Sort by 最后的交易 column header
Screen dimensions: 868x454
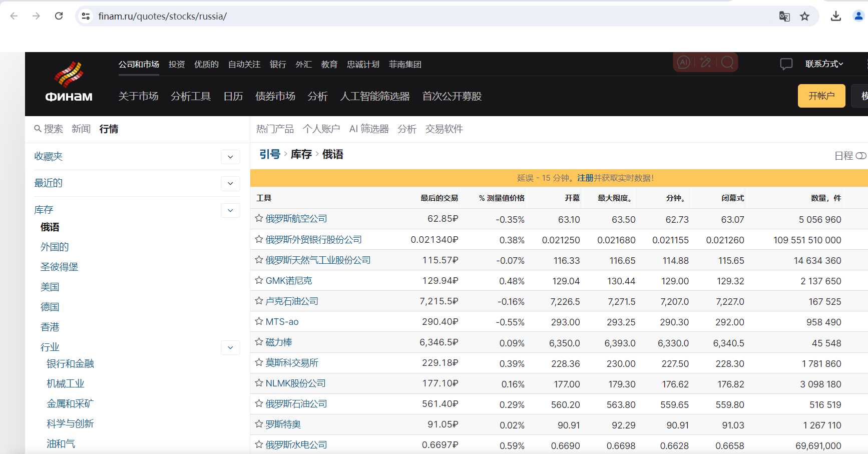pyautogui.click(x=440, y=198)
